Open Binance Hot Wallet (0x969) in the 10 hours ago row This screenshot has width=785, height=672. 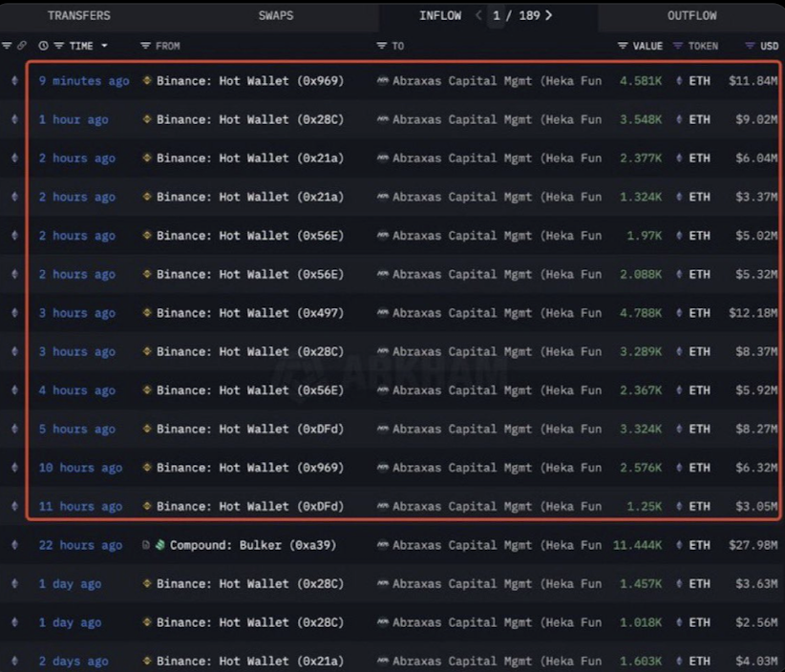[x=250, y=468]
